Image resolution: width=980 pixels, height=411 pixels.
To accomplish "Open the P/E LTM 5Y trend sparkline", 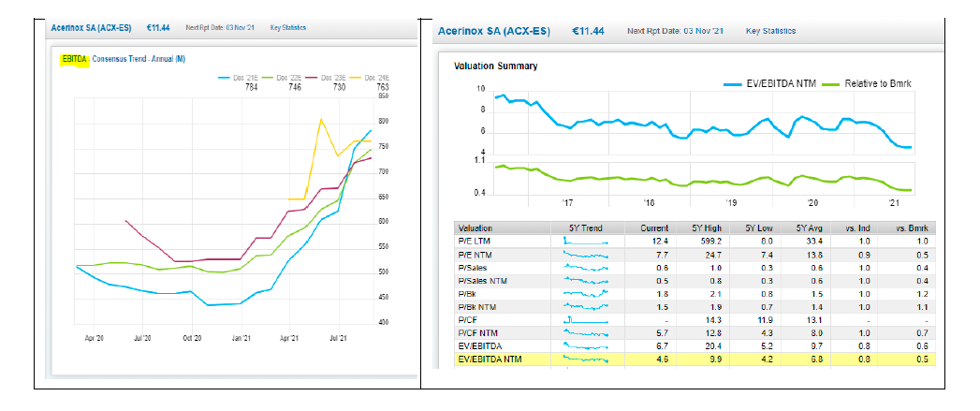I will (586, 241).
